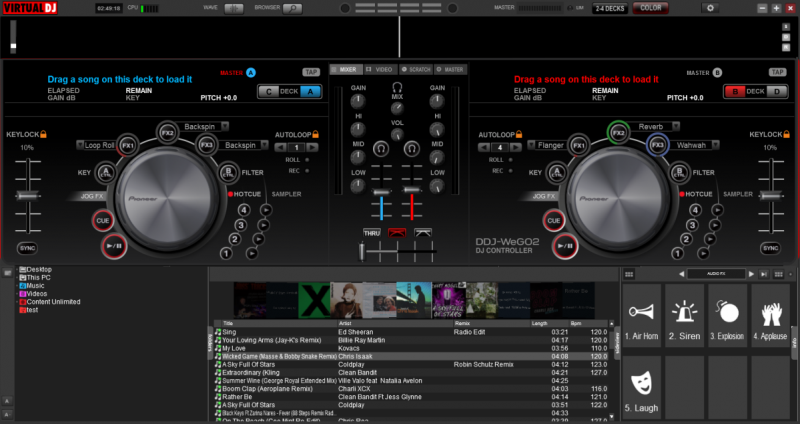Open the AUDIO FX sampler bank selector
The height and width of the screenshot is (424, 800).
(x=716, y=274)
